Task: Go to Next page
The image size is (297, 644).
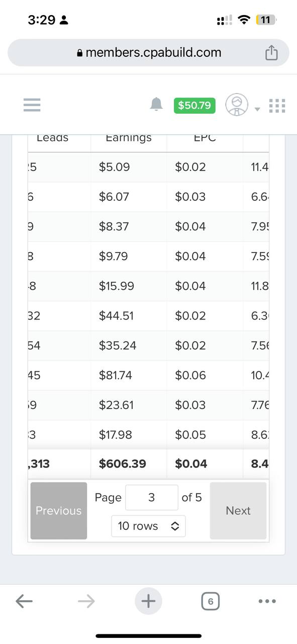Action: (238, 511)
